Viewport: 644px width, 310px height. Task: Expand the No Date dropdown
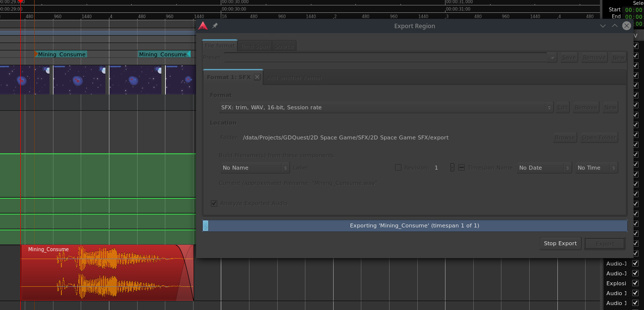[x=544, y=168]
